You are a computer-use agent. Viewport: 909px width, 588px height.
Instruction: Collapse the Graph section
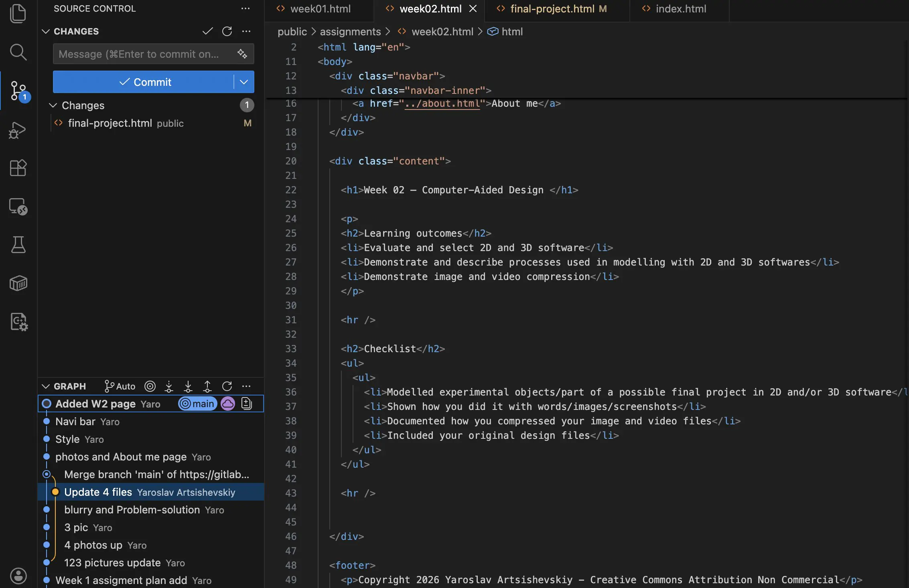pos(45,386)
